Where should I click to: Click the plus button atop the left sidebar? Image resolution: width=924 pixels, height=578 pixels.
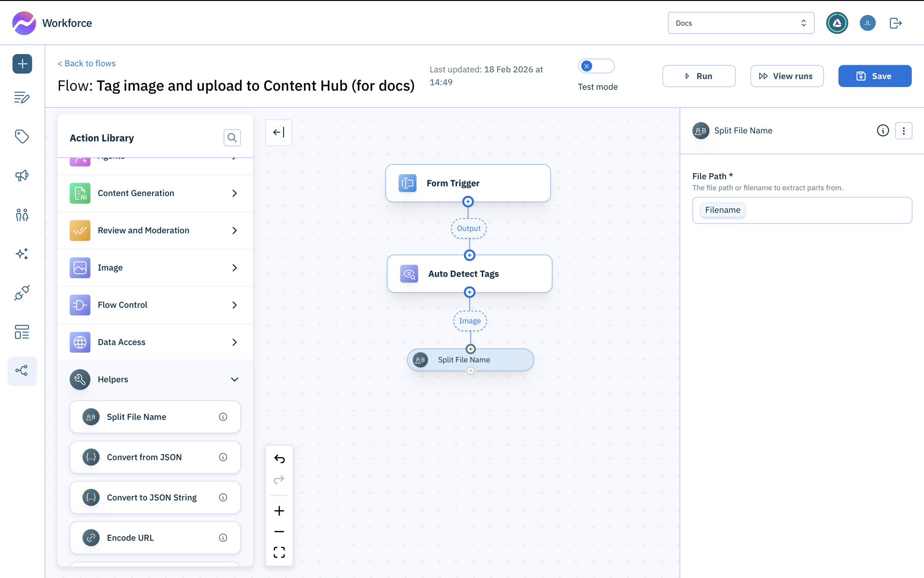[x=22, y=64]
